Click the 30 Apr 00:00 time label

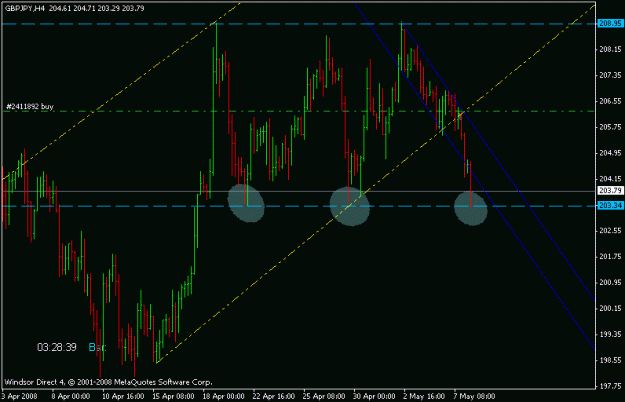click(x=374, y=396)
